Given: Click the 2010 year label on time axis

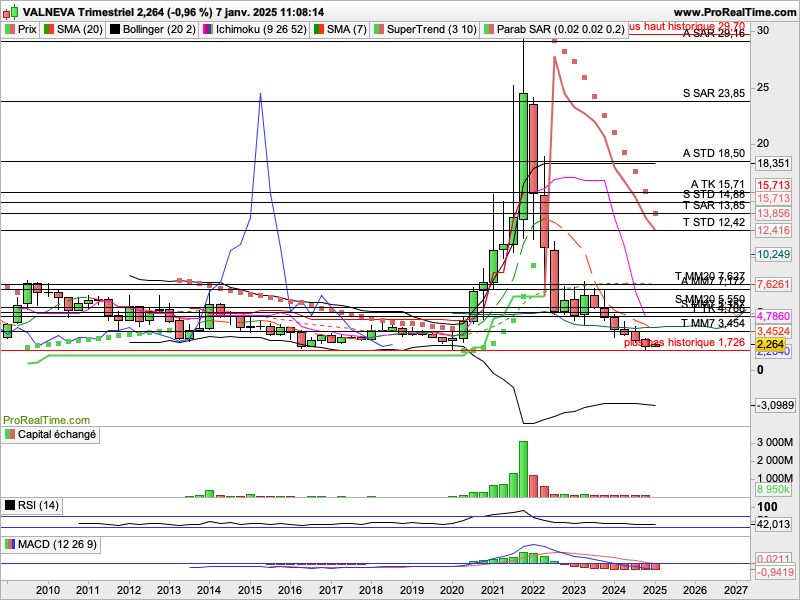Looking at the screenshot, I should [x=49, y=590].
